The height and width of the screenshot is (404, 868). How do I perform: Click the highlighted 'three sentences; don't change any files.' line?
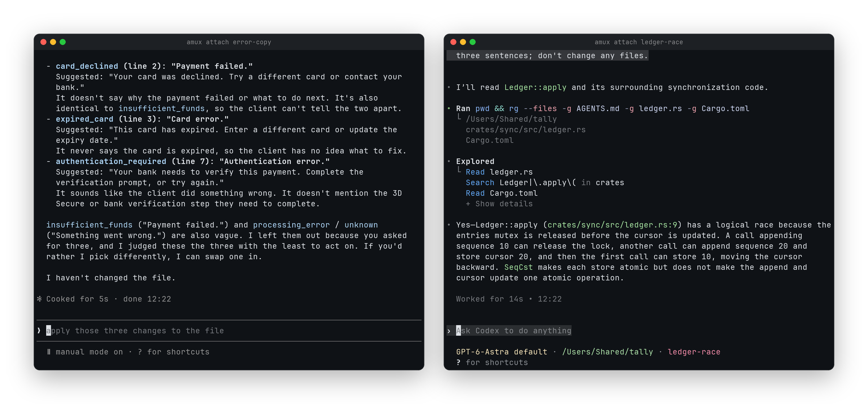coord(547,56)
